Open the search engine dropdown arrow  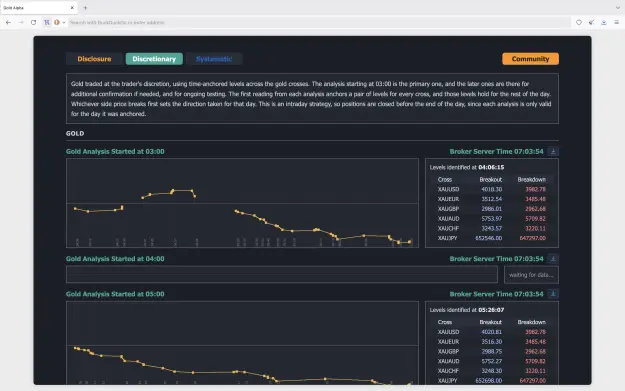click(x=64, y=23)
